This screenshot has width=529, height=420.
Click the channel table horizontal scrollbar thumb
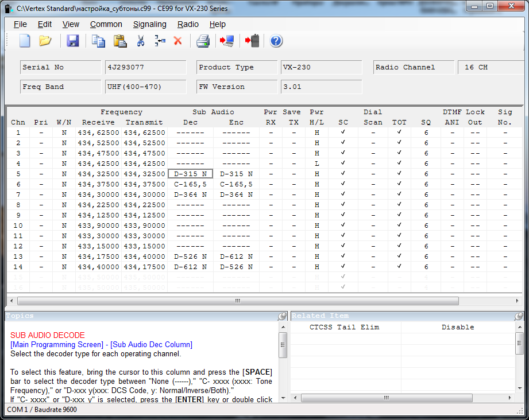click(238, 301)
